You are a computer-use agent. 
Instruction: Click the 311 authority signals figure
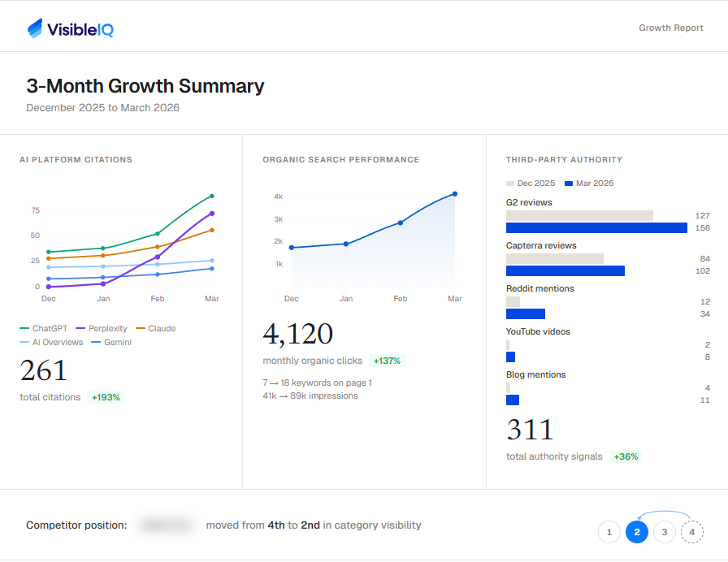tap(530, 430)
